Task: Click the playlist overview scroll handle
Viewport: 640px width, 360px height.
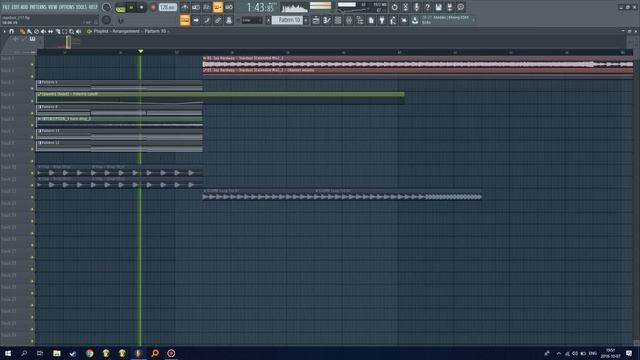Action: (x=68, y=42)
